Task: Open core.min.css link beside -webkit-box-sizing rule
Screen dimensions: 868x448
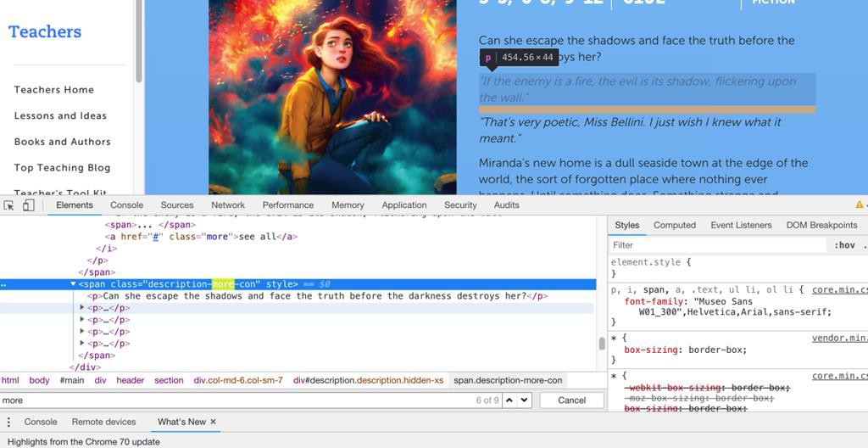Action: point(839,376)
